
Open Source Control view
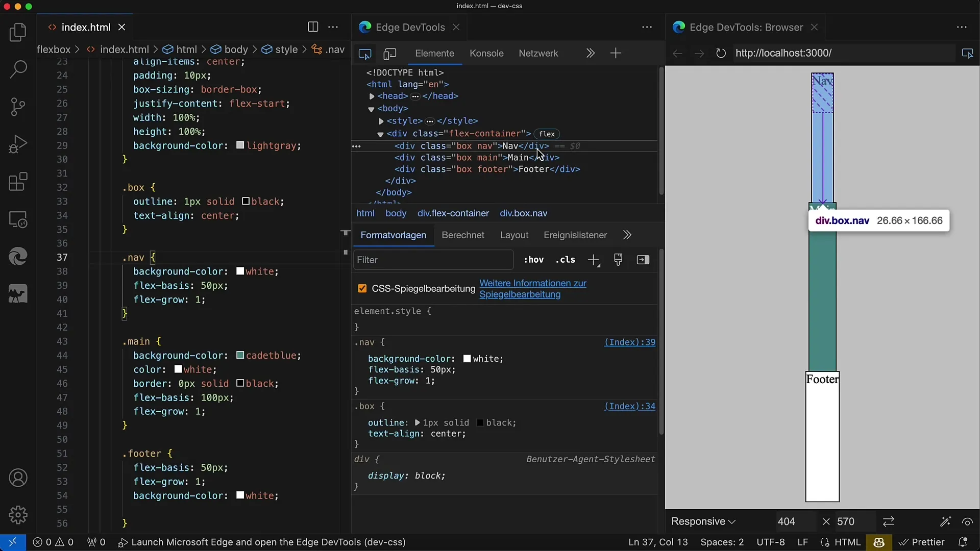point(18,107)
